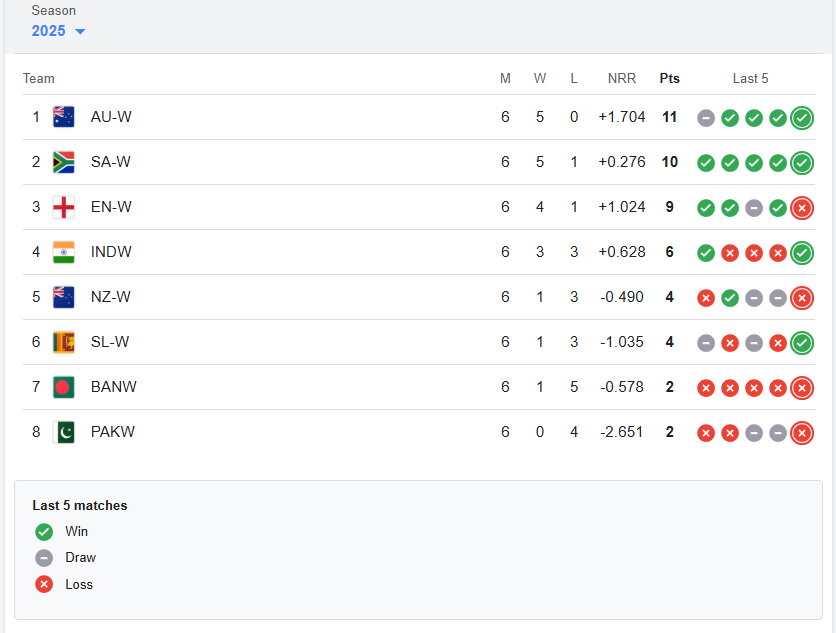Click the India flag icon
The image size is (836, 633).
[64, 252]
